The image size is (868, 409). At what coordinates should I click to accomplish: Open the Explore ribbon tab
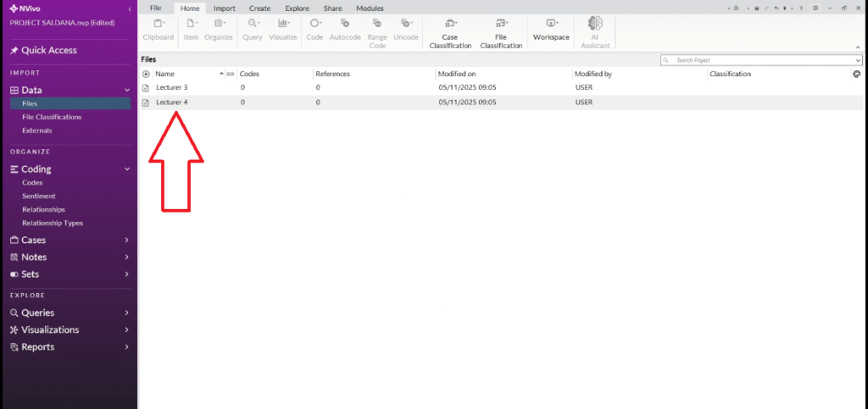pyautogui.click(x=297, y=8)
